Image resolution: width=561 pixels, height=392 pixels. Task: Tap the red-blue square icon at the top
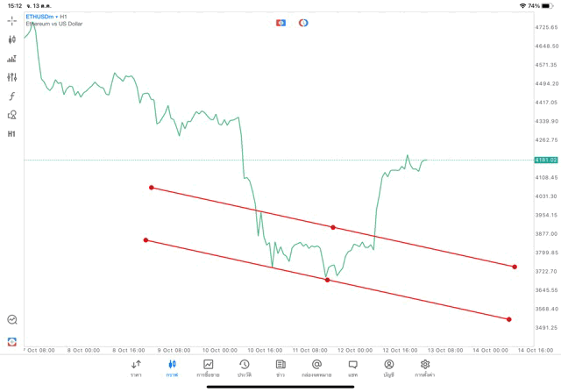280,22
